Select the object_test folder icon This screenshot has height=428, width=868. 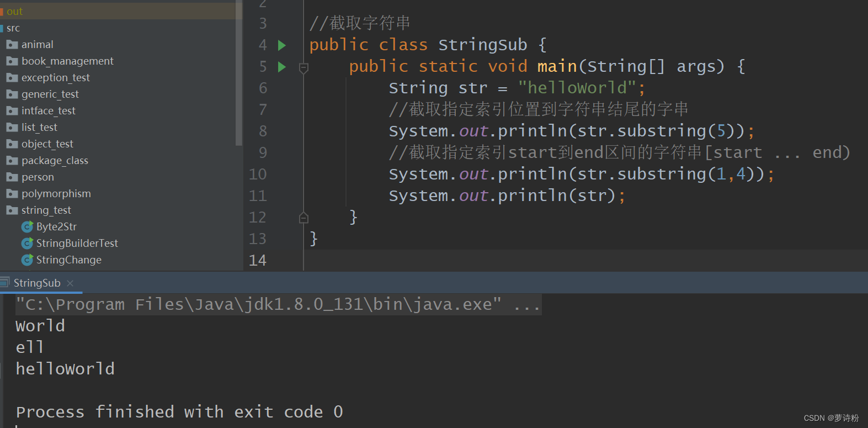12,144
